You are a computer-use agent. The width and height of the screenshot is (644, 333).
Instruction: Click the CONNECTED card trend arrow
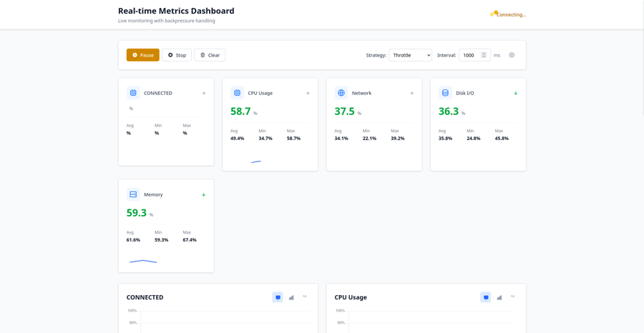[x=203, y=93]
